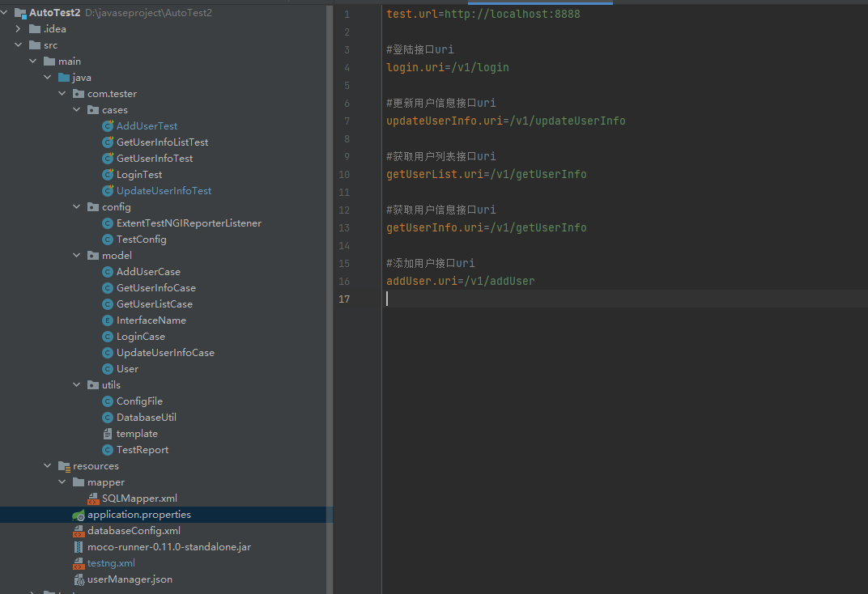Collapse the src folder
Viewport: 868px width, 594px height.
pos(19,45)
